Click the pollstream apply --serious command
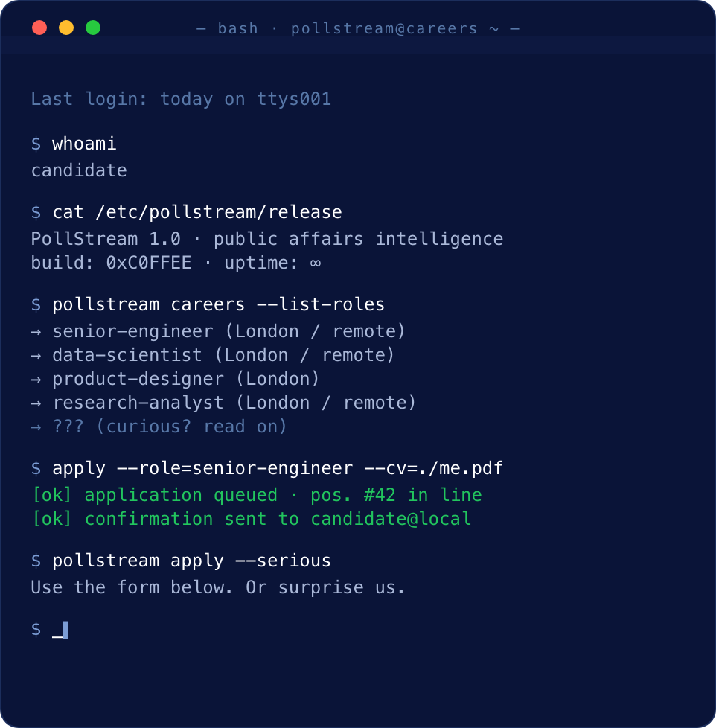 click(191, 561)
